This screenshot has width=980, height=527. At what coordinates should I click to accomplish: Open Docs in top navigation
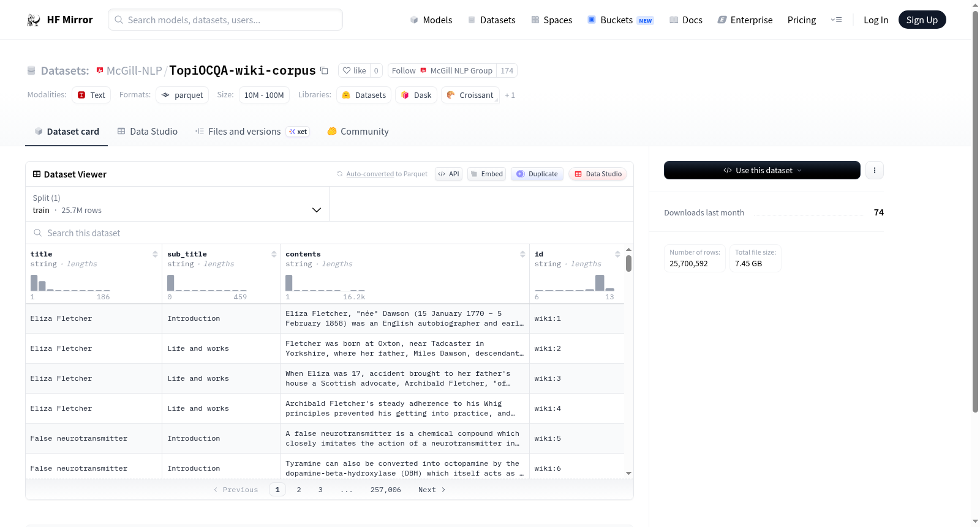click(685, 20)
